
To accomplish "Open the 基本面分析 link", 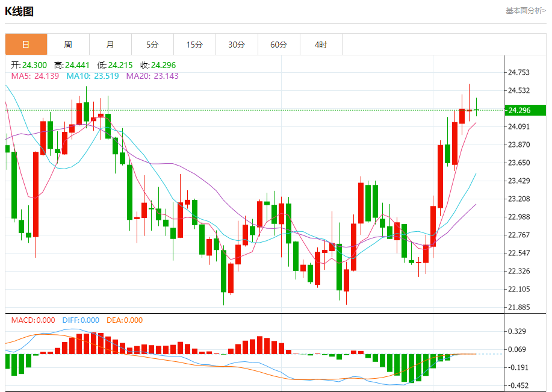I will 525,10.
